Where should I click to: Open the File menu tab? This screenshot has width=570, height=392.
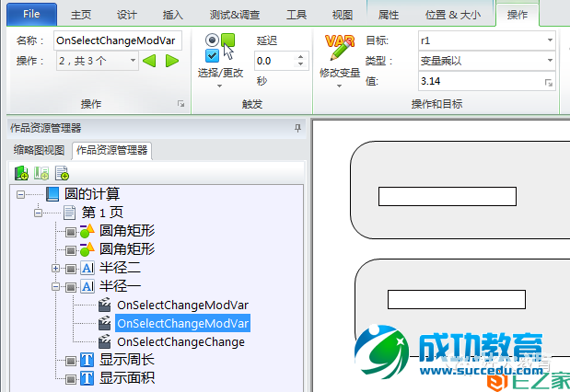(x=31, y=14)
